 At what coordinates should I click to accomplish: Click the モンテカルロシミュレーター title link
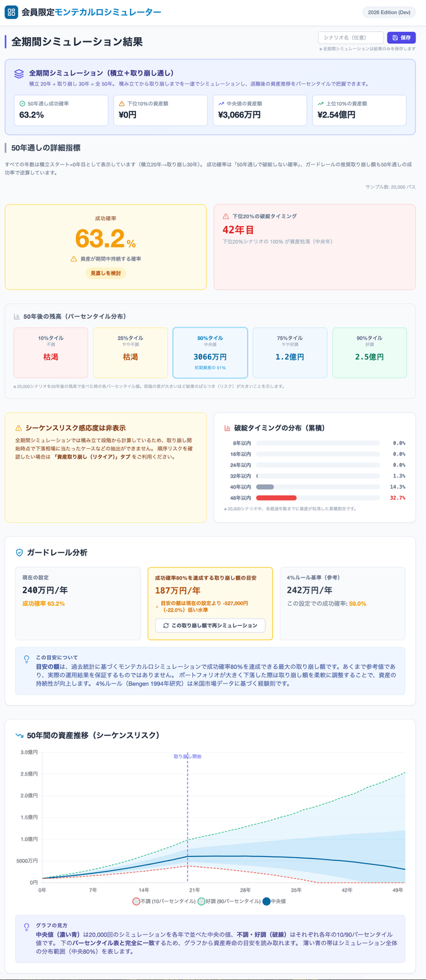[106, 12]
